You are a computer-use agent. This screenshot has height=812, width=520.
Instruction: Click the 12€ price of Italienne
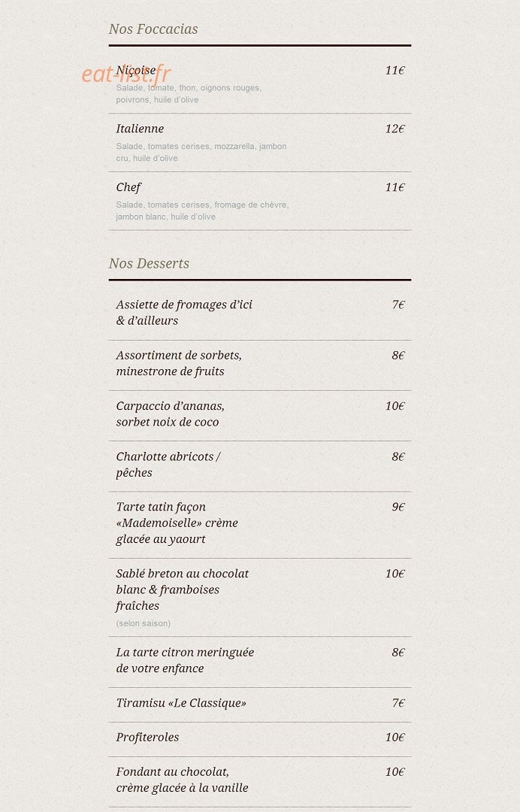[395, 129]
